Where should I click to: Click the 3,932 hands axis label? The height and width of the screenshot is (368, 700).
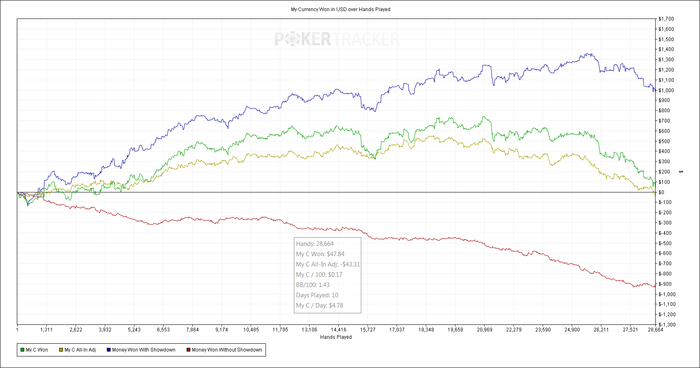[x=105, y=330]
